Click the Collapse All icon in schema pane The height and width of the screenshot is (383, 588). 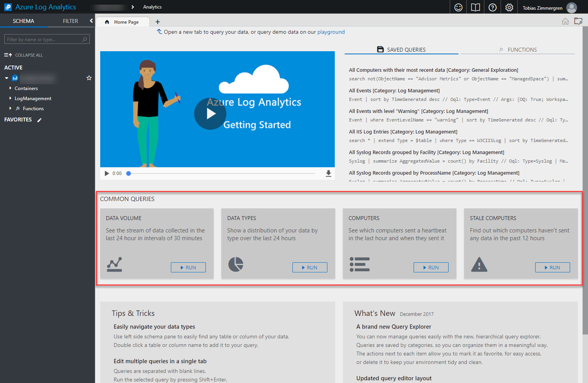click(x=8, y=55)
